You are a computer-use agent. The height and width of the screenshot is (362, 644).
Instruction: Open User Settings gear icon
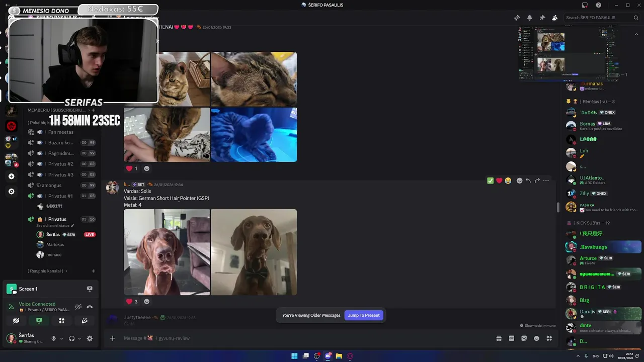click(x=90, y=338)
